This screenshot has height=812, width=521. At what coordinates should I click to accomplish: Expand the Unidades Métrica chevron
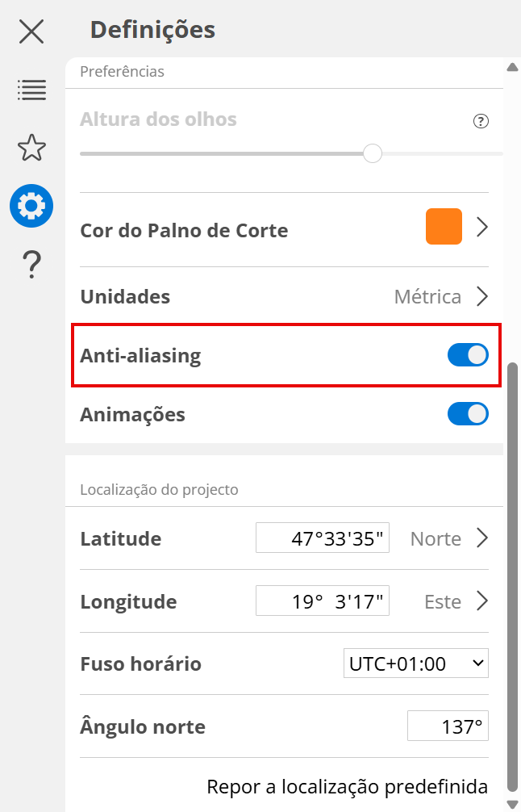point(482,296)
